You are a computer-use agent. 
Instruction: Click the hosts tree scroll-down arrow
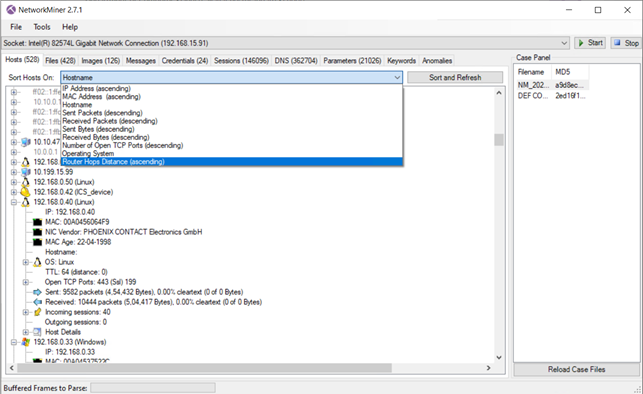pos(499,358)
